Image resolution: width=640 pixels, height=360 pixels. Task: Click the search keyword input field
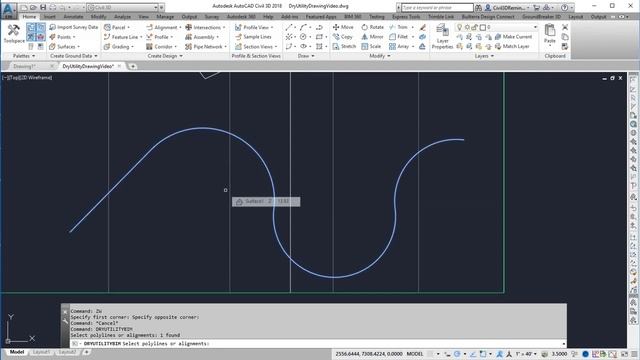437,7
